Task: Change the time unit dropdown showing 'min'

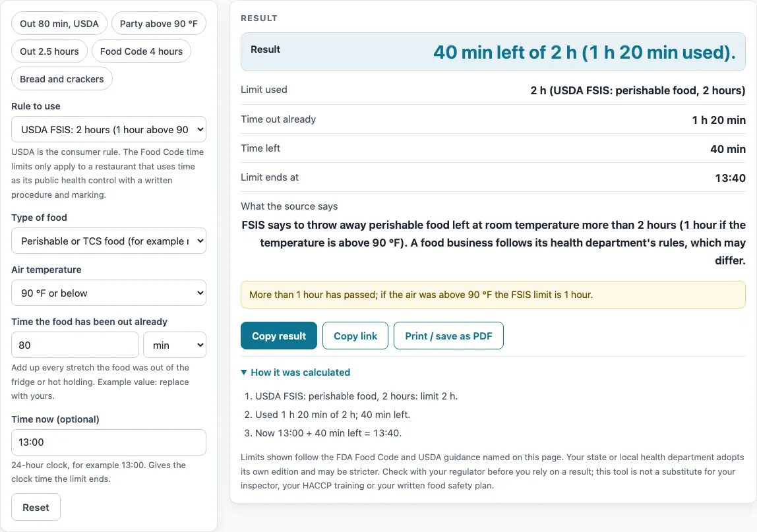Action: tap(175, 345)
